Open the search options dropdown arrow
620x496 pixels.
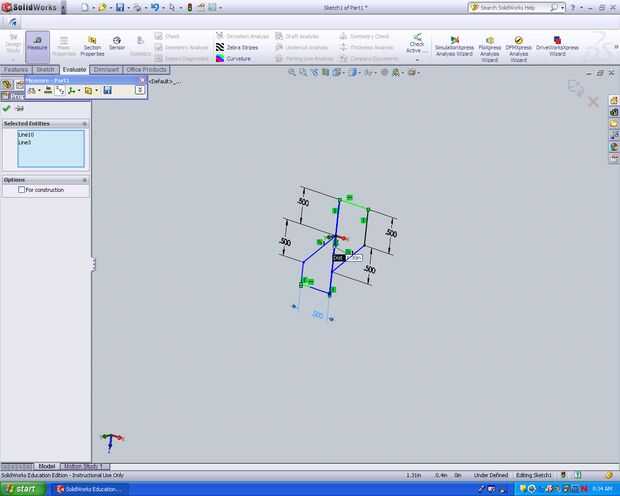coord(562,8)
